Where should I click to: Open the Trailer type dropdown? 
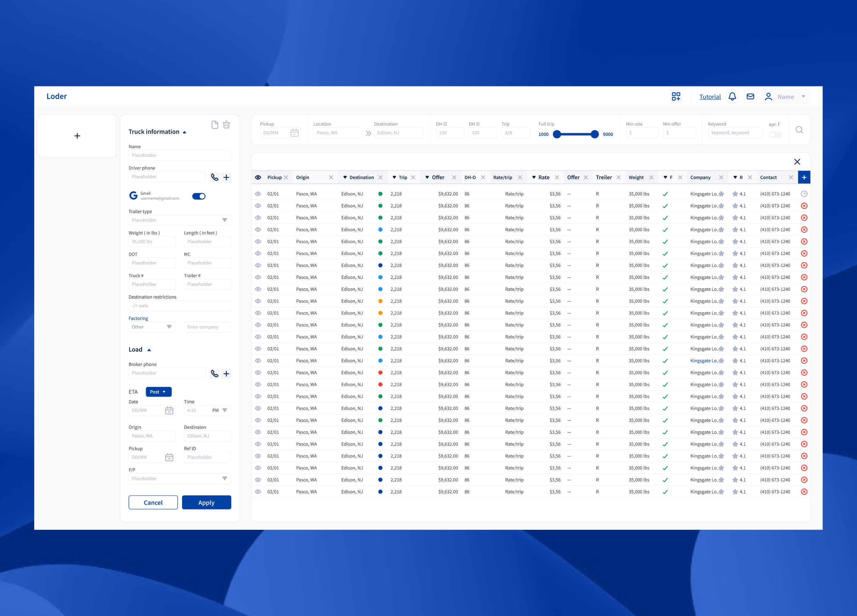click(x=180, y=220)
